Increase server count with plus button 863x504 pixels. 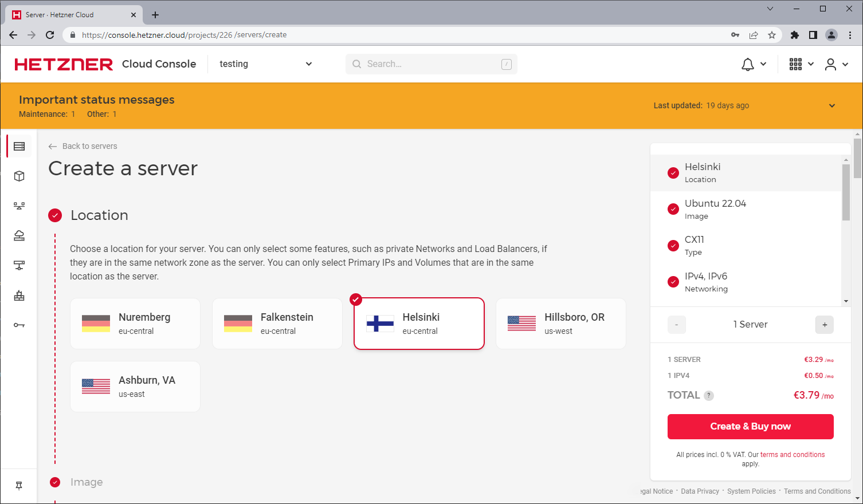point(825,325)
